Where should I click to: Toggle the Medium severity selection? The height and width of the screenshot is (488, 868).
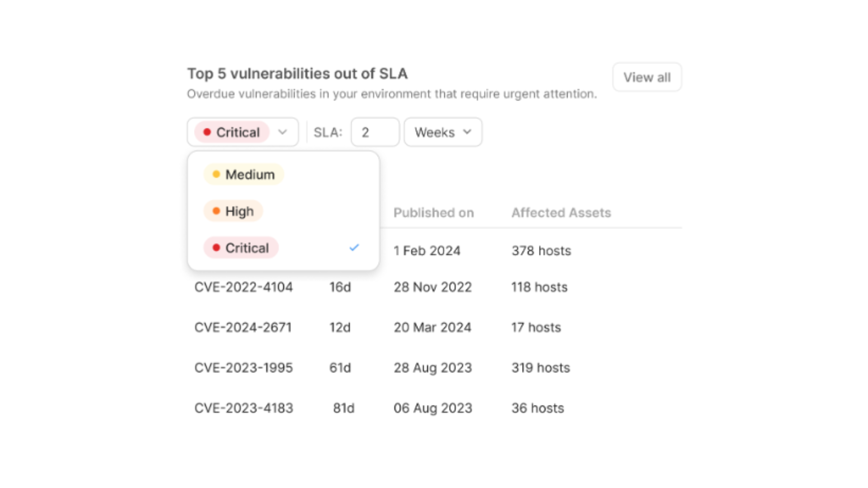(x=250, y=174)
